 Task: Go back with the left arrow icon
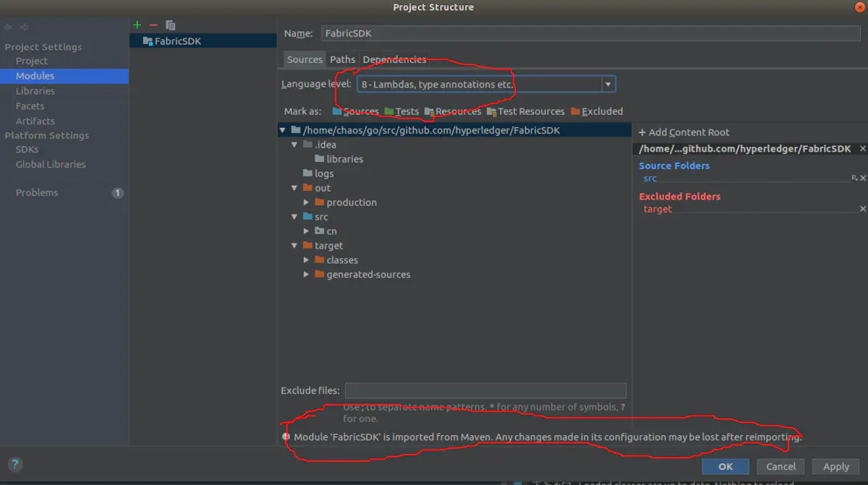tap(8, 27)
